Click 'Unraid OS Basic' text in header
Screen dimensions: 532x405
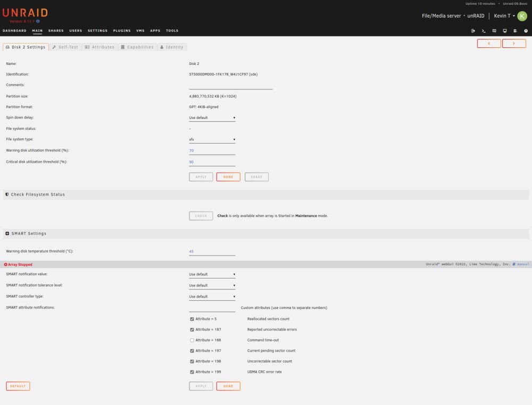[x=515, y=4]
